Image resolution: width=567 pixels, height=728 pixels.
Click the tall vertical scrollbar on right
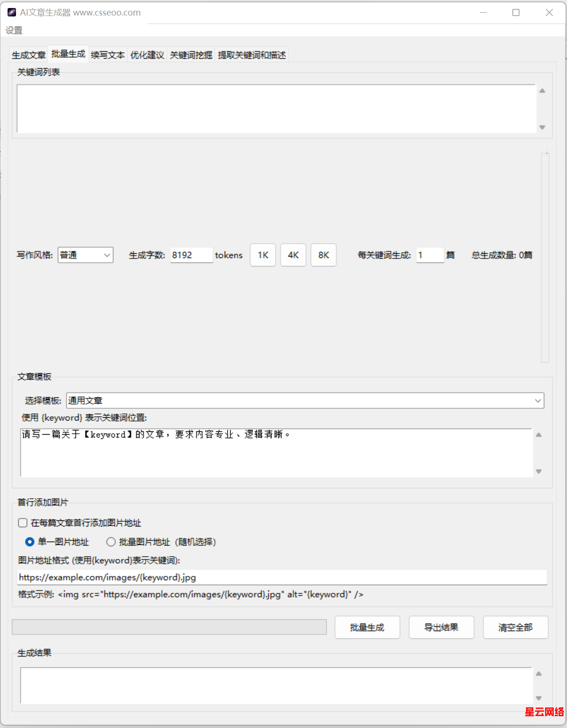tap(545, 258)
